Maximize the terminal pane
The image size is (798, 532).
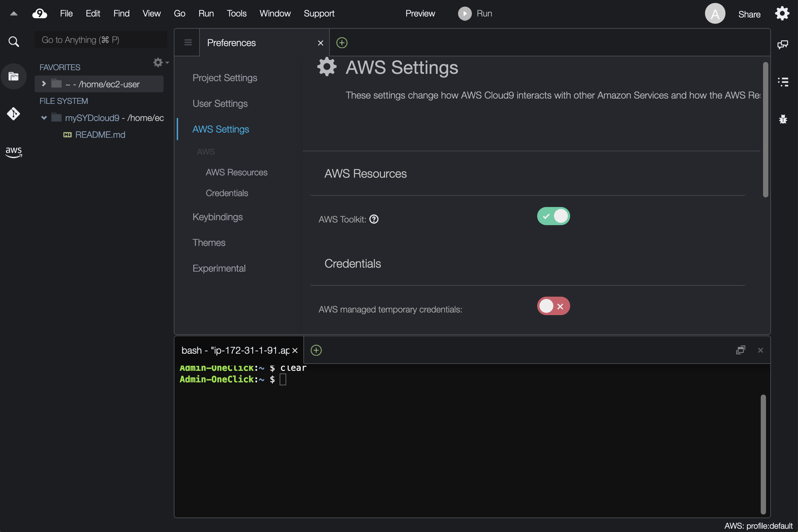tap(740, 350)
